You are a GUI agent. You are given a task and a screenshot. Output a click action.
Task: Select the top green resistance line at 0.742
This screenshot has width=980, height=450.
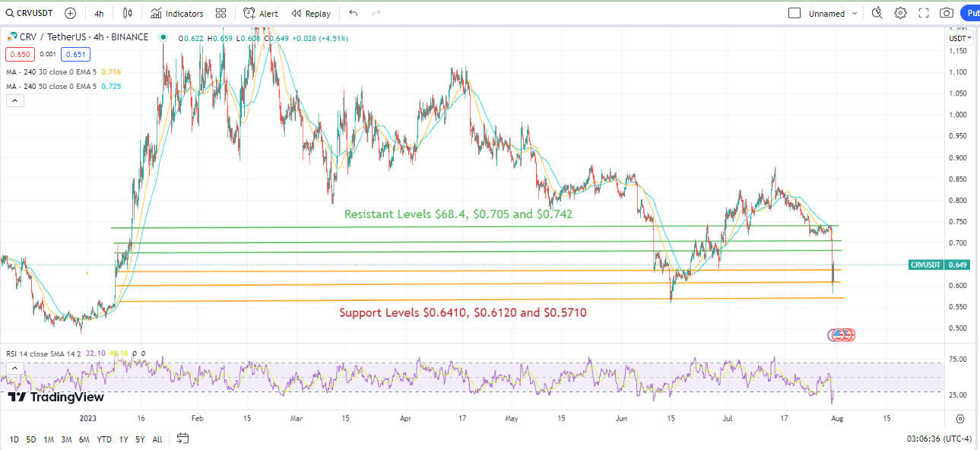click(474, 227)
